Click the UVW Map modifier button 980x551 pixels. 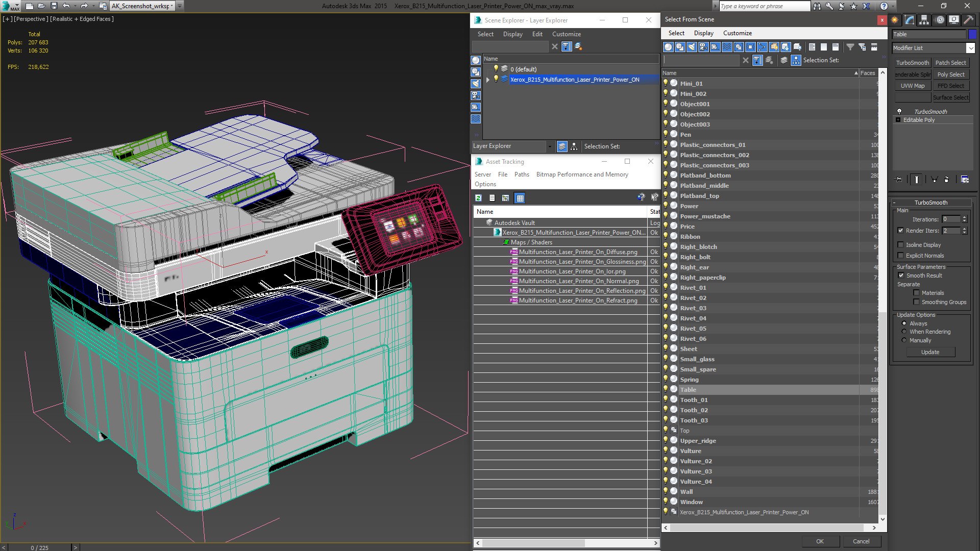click(x=912, y=86)
